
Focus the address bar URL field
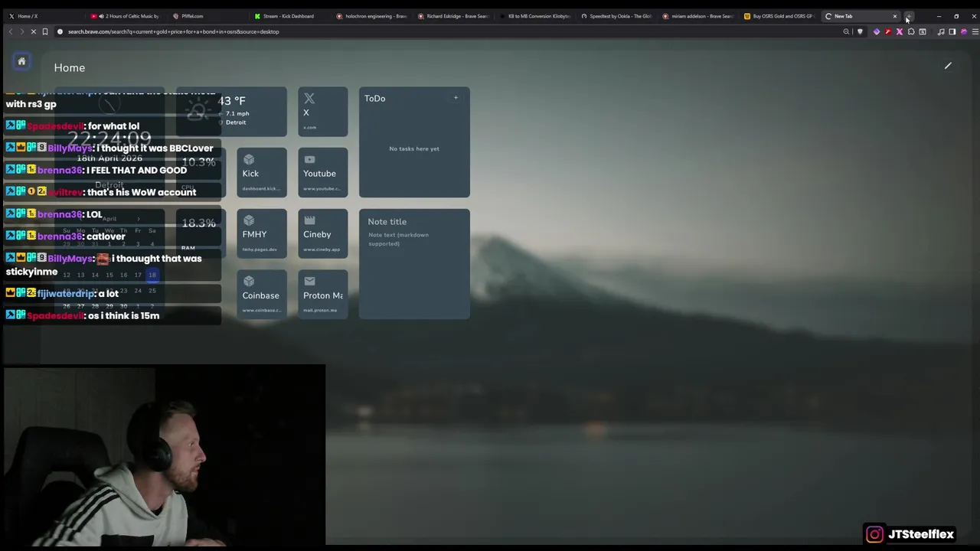(x=444, y=31)
